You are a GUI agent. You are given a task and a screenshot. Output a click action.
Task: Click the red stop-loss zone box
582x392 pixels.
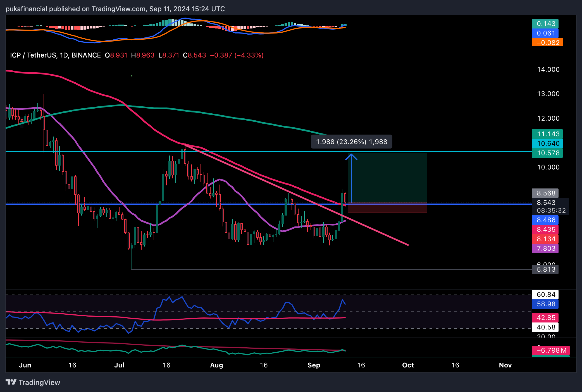click(x=388, y=208)
